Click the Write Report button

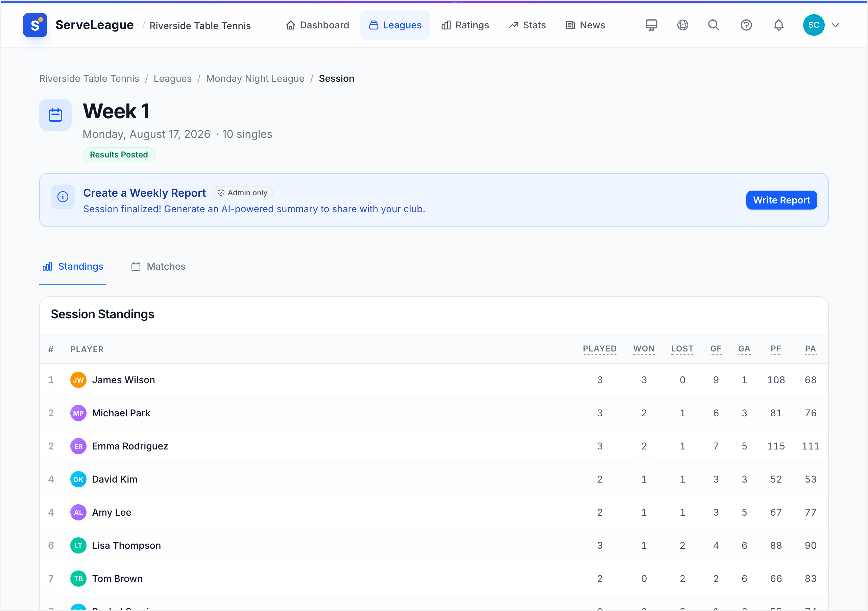point(781,200)
